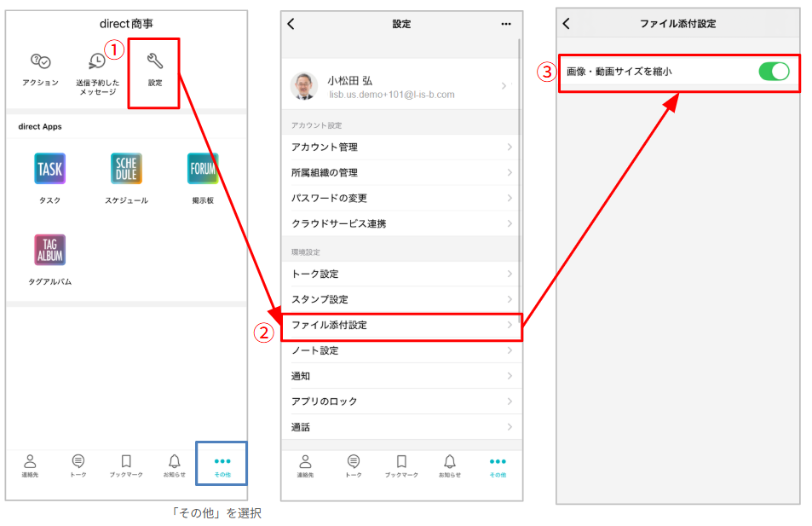Launch the TASK タスク app icon

coord(49,169)
